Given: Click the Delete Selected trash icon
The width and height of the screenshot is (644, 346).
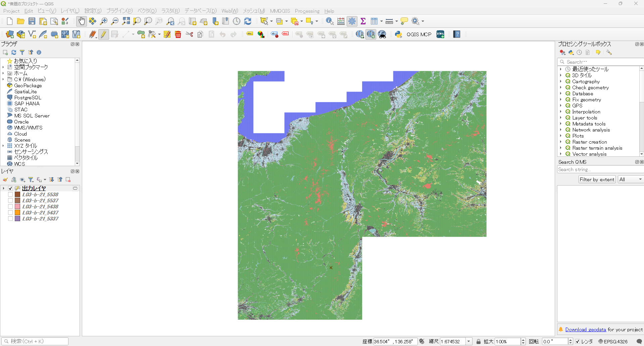Looking at the screenshot, I should [x=178, y=34].
